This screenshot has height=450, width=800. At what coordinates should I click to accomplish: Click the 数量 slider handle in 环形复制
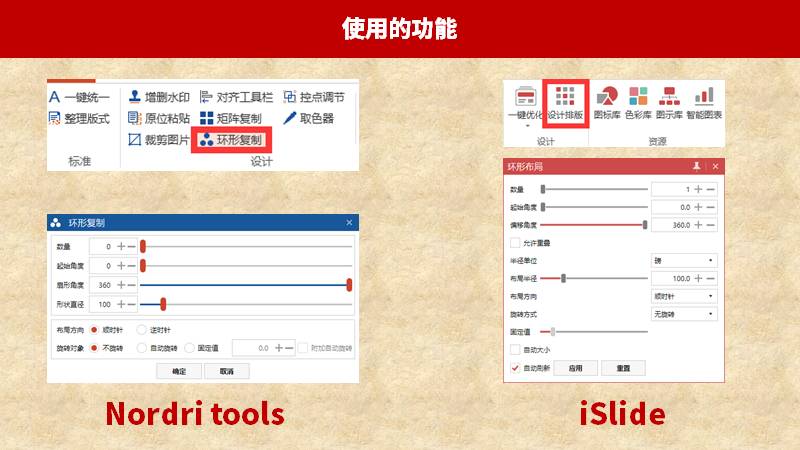click(143, 246)
